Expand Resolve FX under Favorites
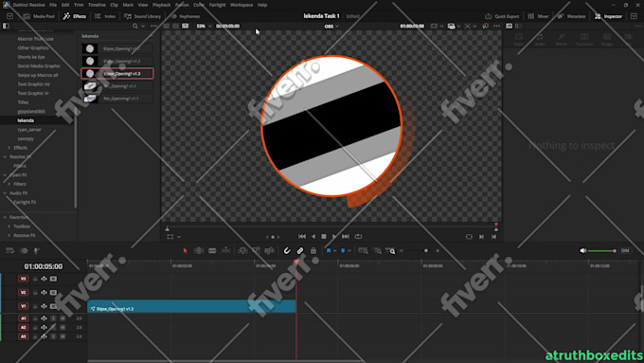 click(x=9, y=235)
